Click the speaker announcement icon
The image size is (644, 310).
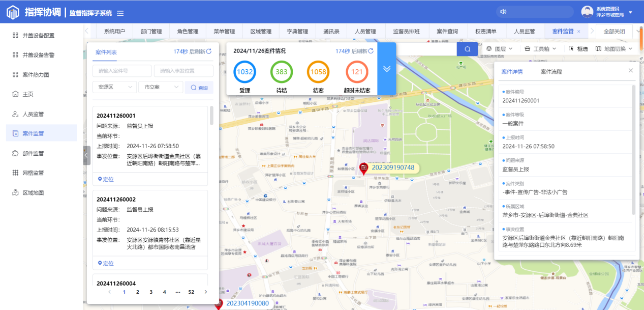point(503,12)
